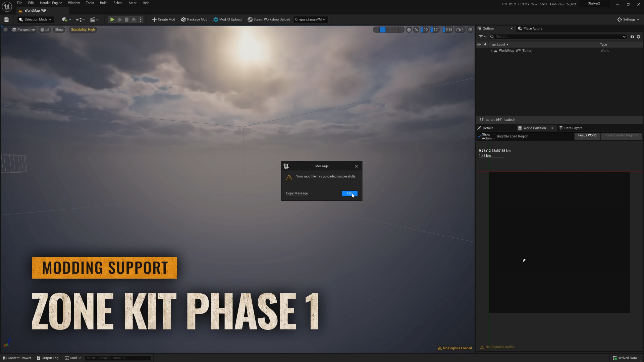
Task: Click the Enter Console Command field
Action: pos(118,358)
